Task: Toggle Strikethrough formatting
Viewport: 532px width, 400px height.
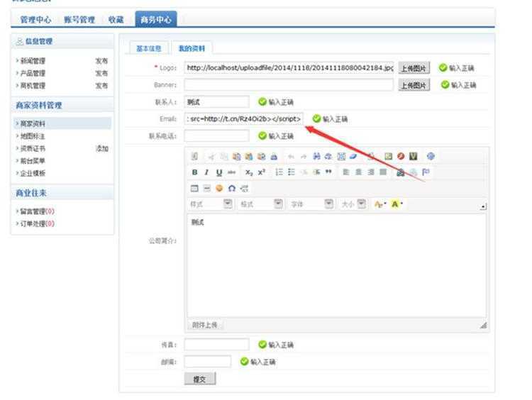Action: click(232, 172)
